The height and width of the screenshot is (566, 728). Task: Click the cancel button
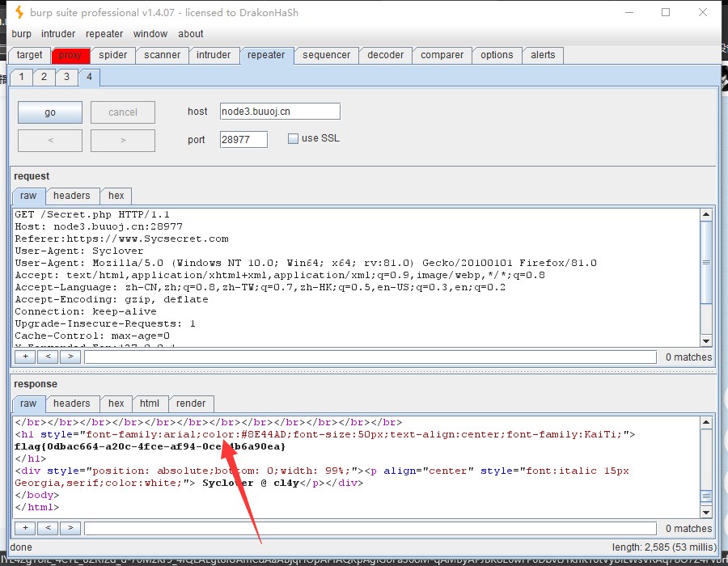tap(123, 112)
